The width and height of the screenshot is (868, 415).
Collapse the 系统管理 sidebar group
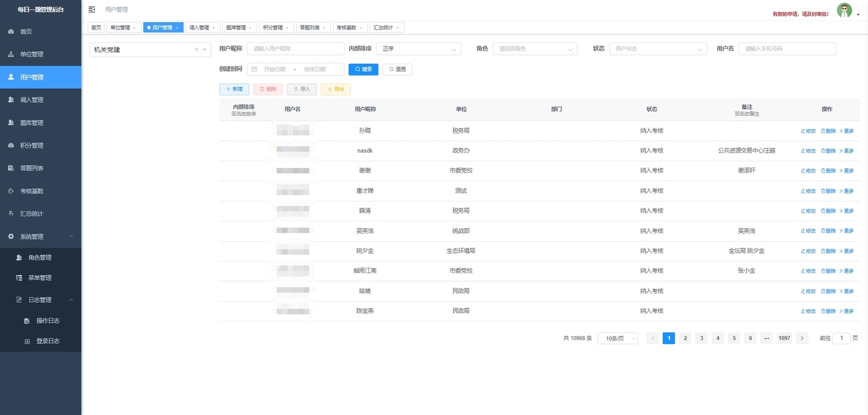coord(71,237)
